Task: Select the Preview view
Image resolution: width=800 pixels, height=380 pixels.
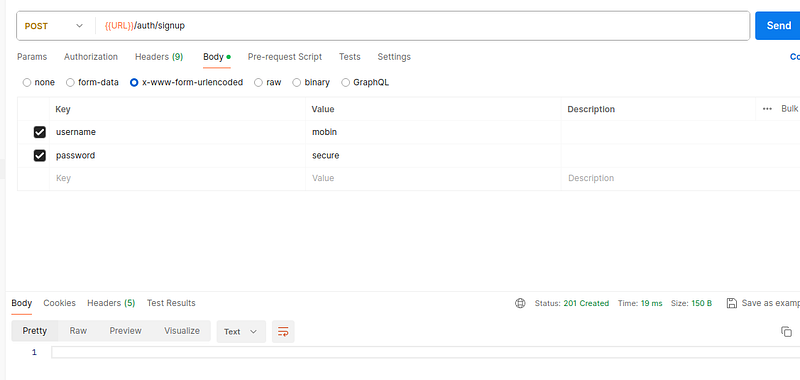Action: (126, 331)
